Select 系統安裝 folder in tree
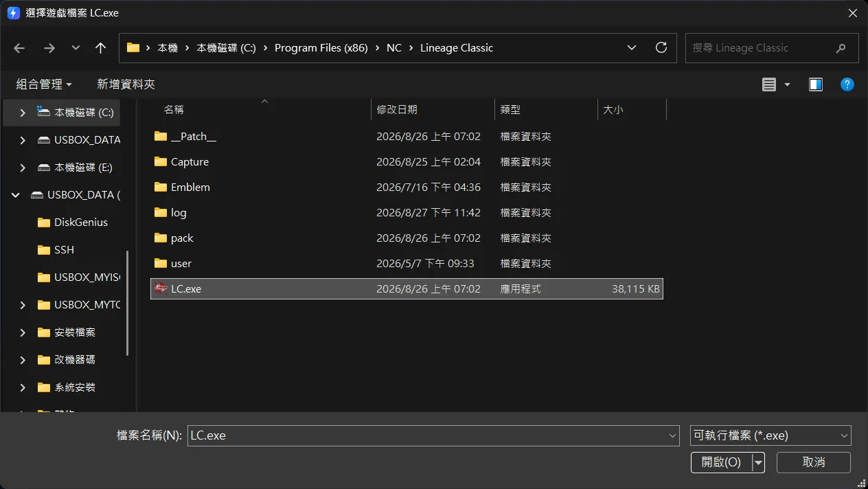 pos(75,387)
